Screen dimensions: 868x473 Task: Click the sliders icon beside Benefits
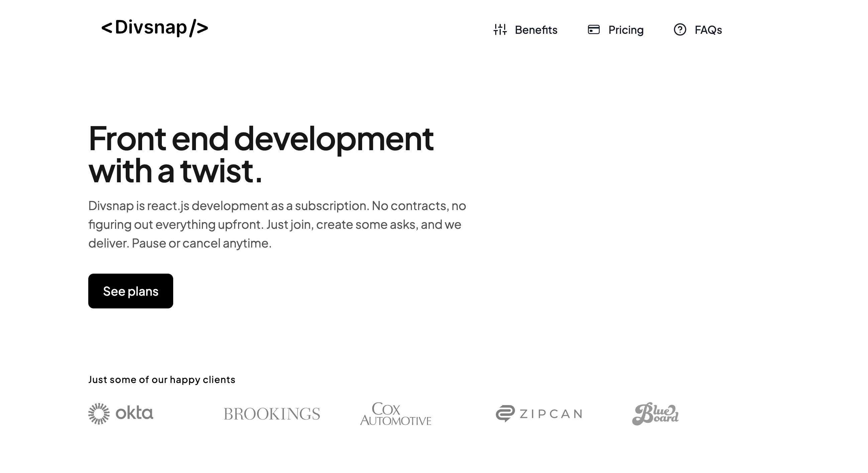500,30
